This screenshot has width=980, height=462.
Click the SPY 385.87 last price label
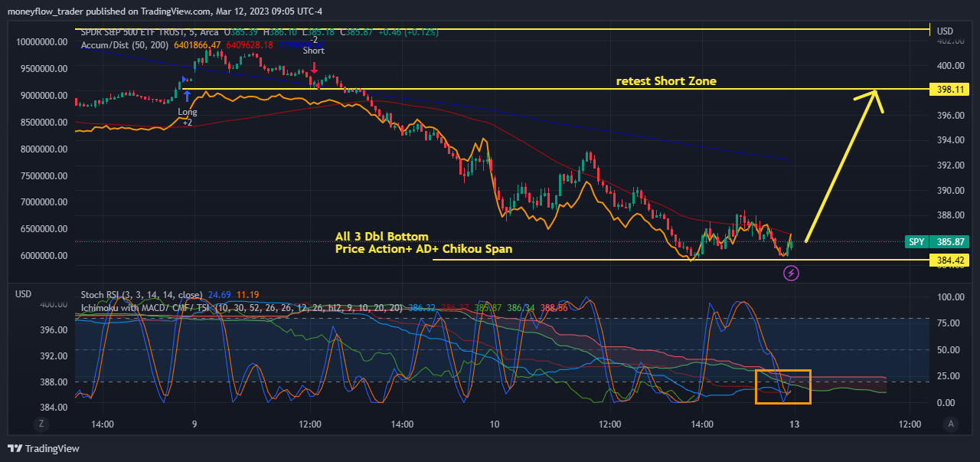(936, 241)
